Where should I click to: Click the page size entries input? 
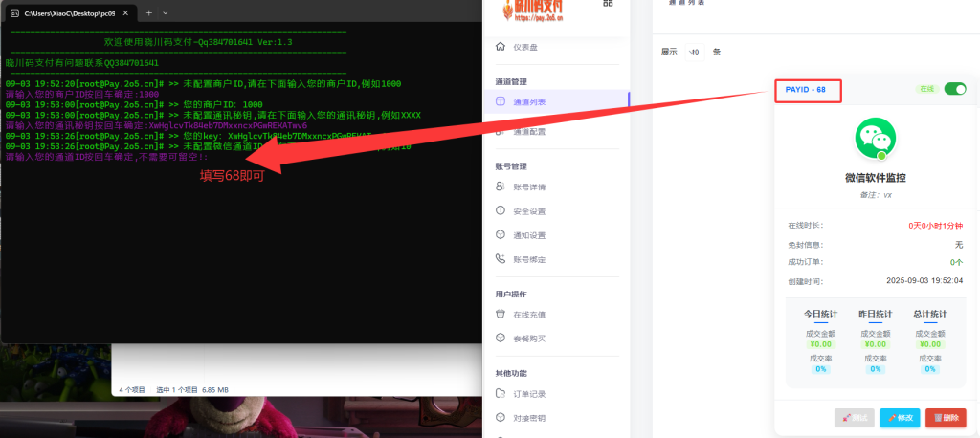[695, 52]
